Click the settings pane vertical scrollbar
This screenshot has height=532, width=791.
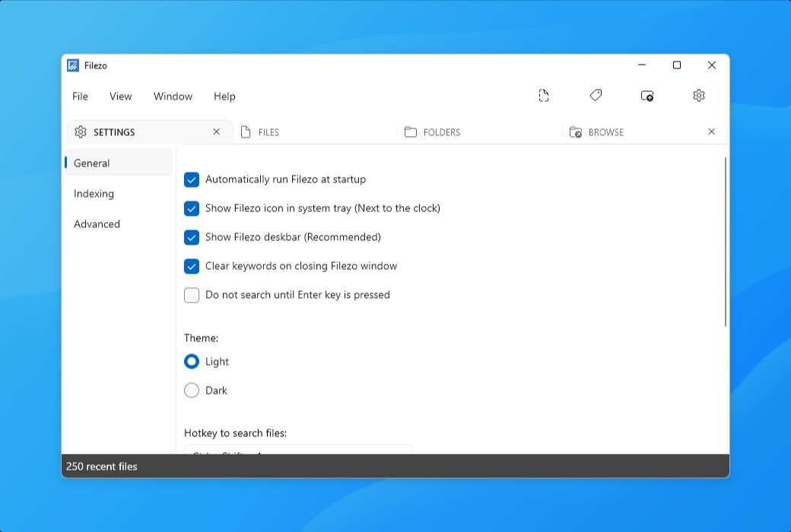pos(726,242)
